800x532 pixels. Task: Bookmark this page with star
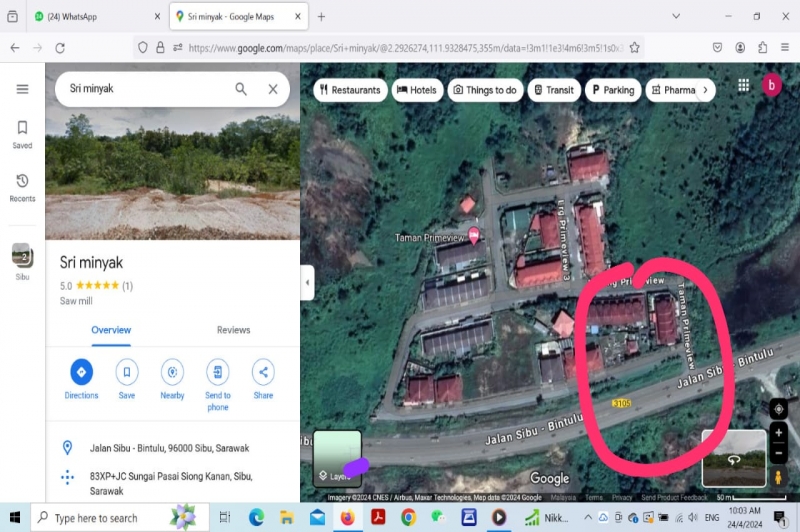pyautogui.click(x=634, y=48)
